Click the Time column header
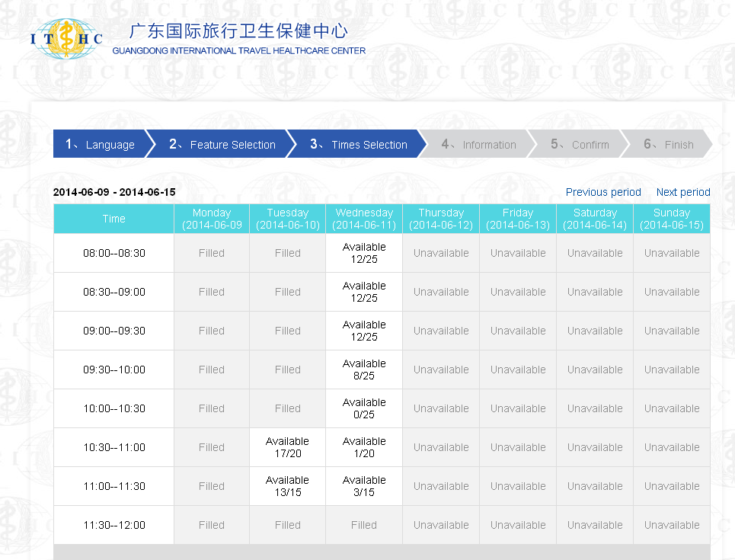Screen dimensions: 735x560 (x=114, y=219)
